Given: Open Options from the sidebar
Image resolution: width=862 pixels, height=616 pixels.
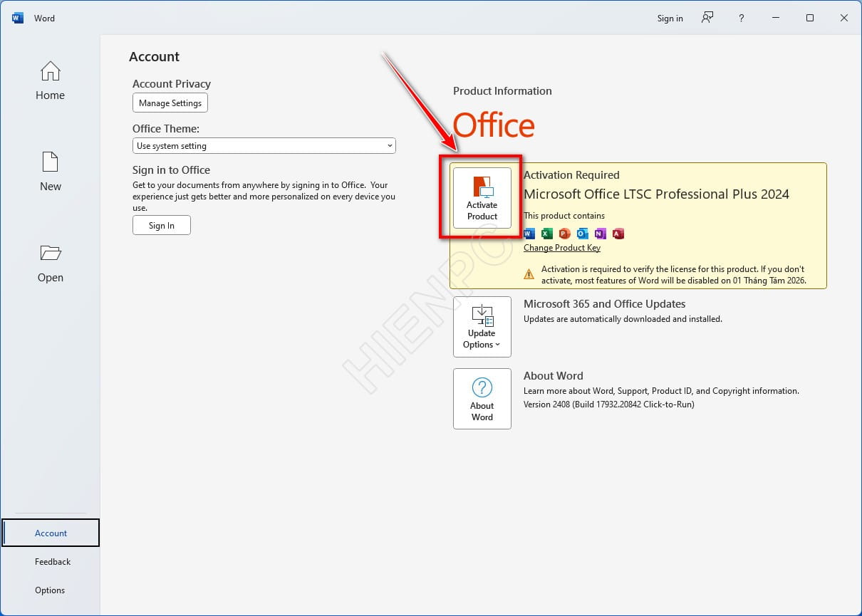Looking at the screenshot, I should click(x=51, y=590).
